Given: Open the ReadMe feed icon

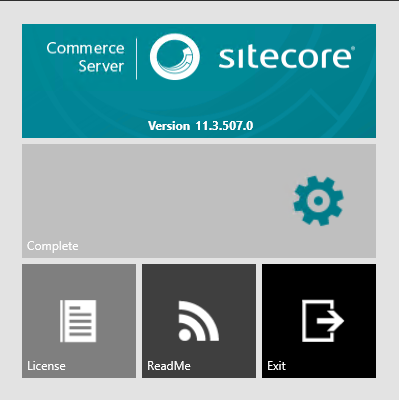Looking at the screenshot, I should 199,321.
